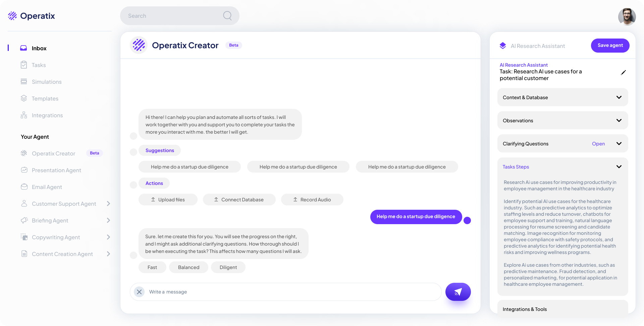Click the search magnifier icon
Screen dimensions: 644x326
(227, 16)
